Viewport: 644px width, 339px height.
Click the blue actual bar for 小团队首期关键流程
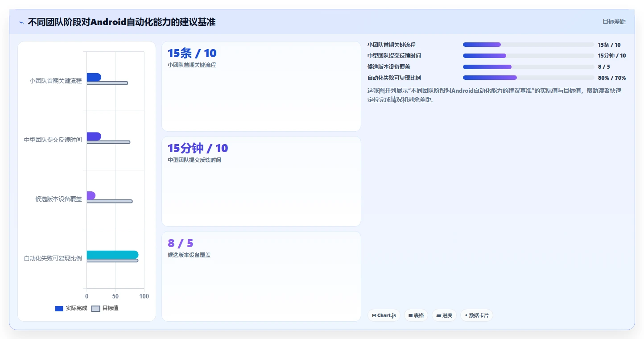click(x=94, y=77)
